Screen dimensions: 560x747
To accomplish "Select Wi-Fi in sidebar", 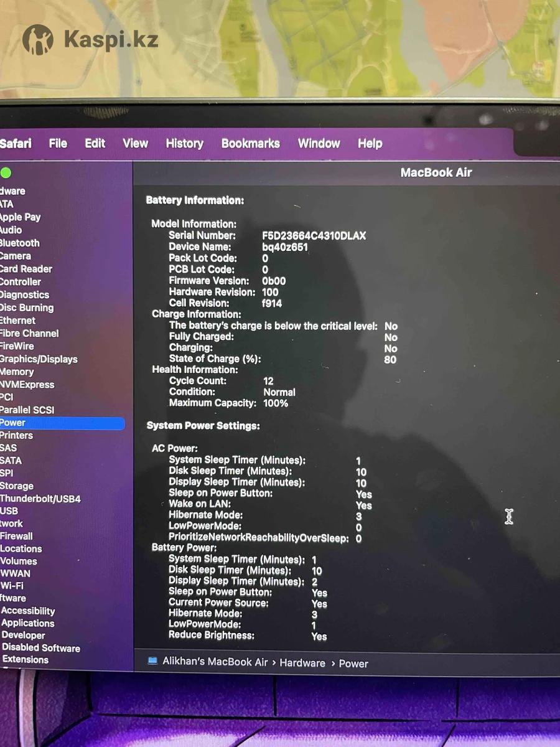I will (x=12, y=586).
